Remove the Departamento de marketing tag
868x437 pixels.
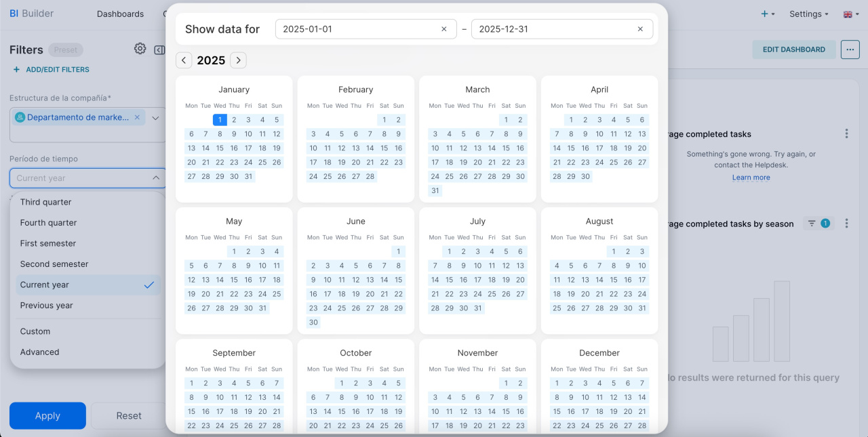(x=137, y=117)
